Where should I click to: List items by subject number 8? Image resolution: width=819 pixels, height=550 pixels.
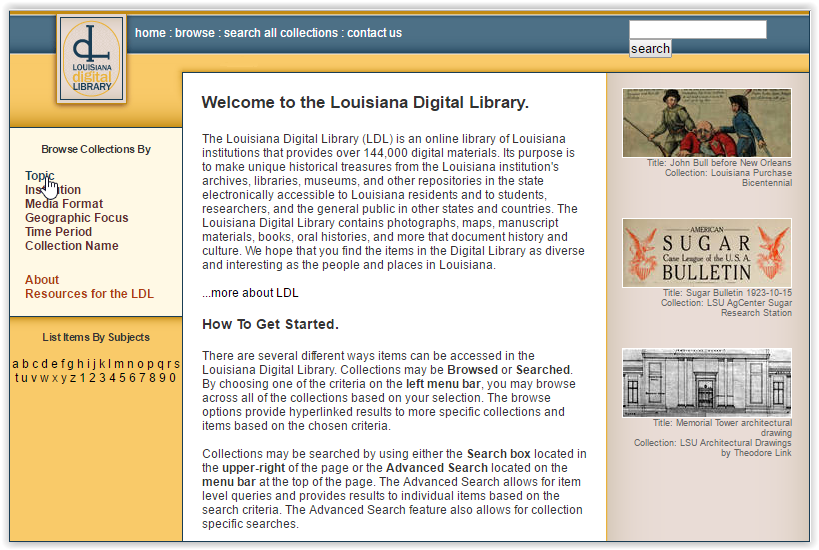153,378
